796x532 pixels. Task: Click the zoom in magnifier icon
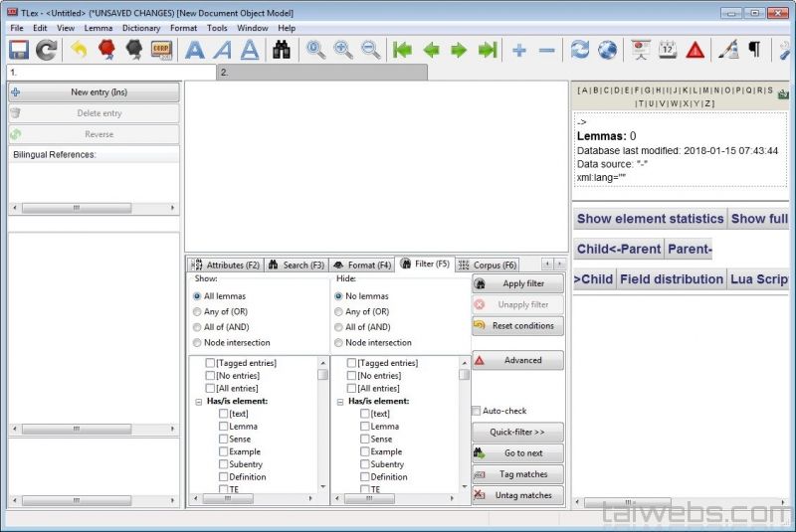coord(343,50)
